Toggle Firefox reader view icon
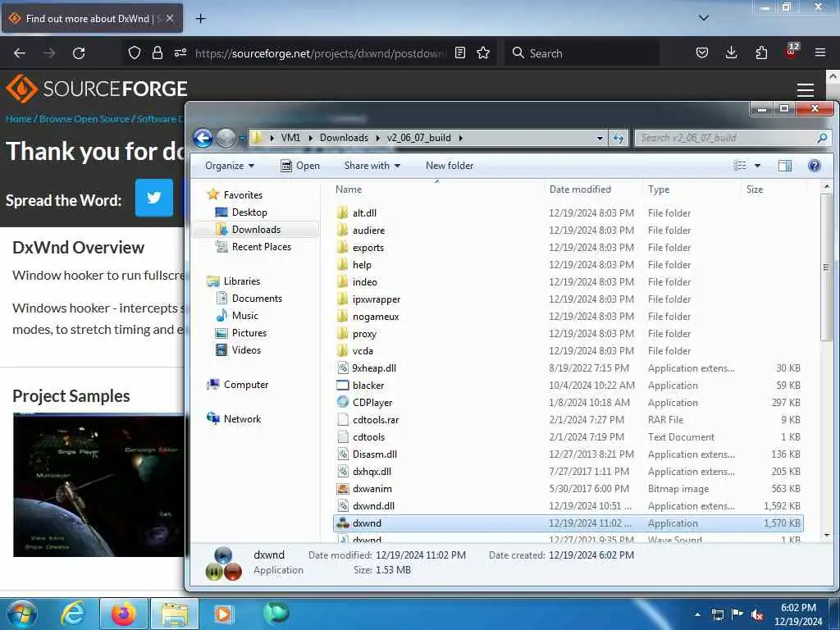The width and height of the screenshot is (840, 630). point(459,52)
